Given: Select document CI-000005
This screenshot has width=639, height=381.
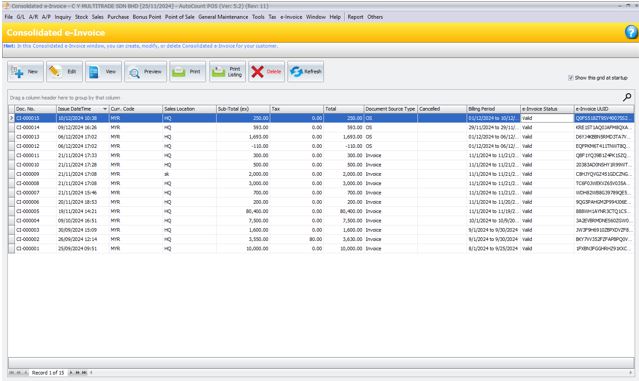Looking at the screenshot, I should pos(28,211).
